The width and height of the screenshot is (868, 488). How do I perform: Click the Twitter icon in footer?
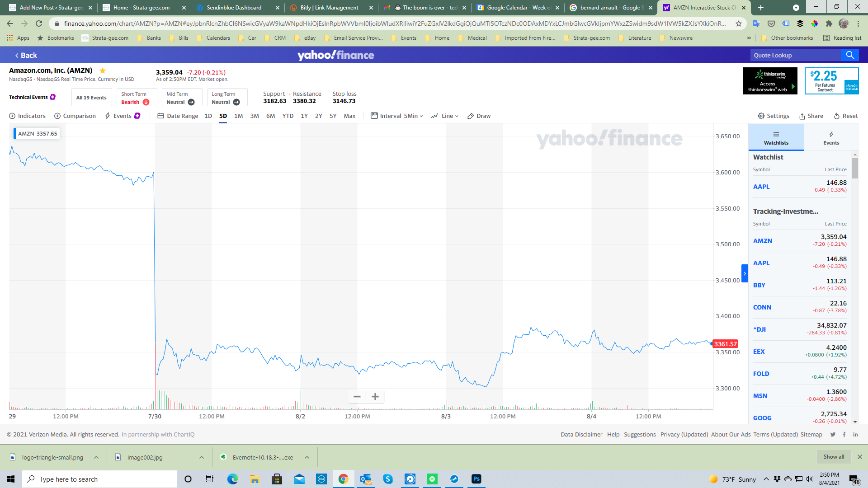[x=833, y=435]
